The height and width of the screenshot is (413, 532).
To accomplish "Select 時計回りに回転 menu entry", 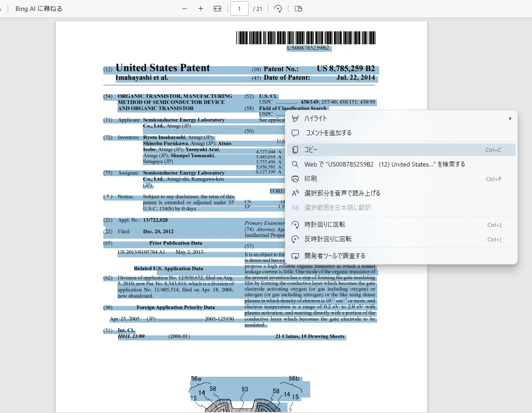I will 401,225.
